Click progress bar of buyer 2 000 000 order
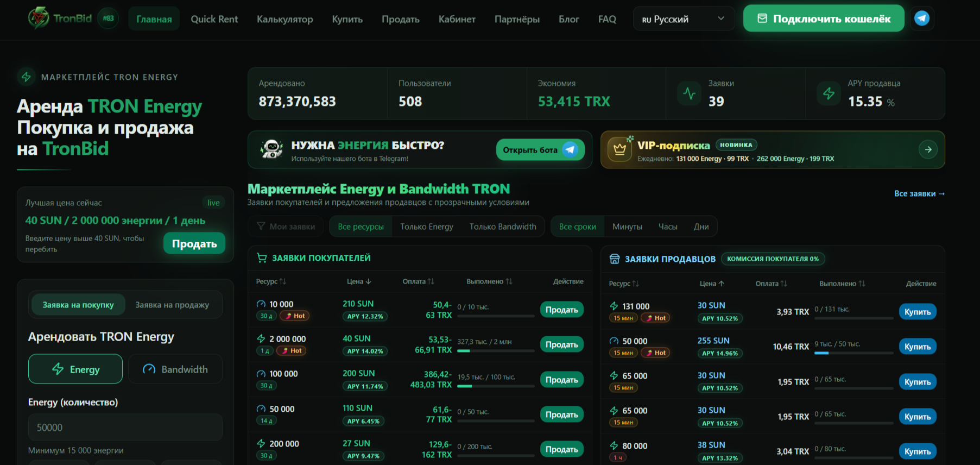 coord(496,351)
